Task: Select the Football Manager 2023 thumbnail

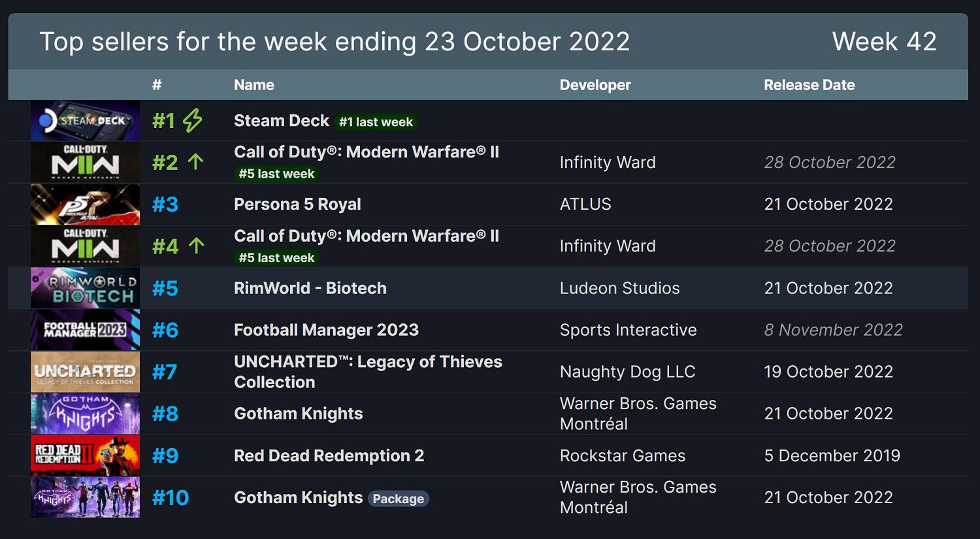Action: coord(85,330)
